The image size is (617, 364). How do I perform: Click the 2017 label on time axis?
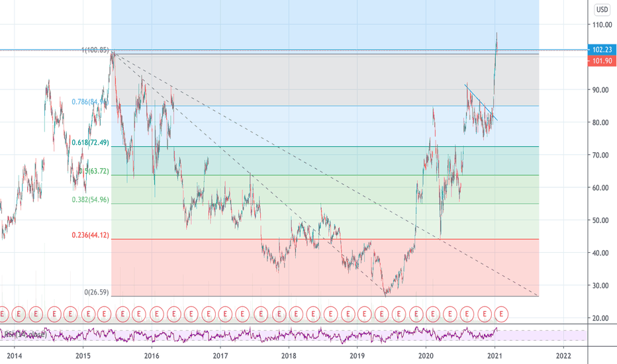click(220, 356)
